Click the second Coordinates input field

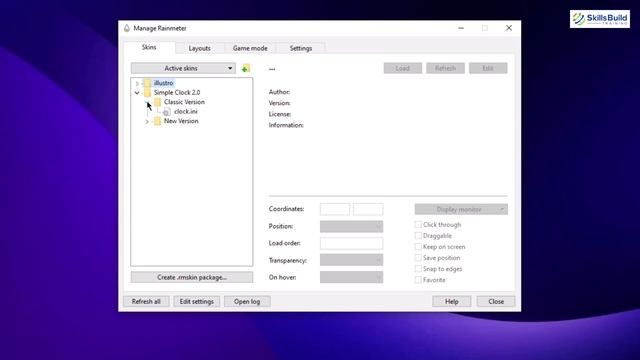tap(368, 209)
